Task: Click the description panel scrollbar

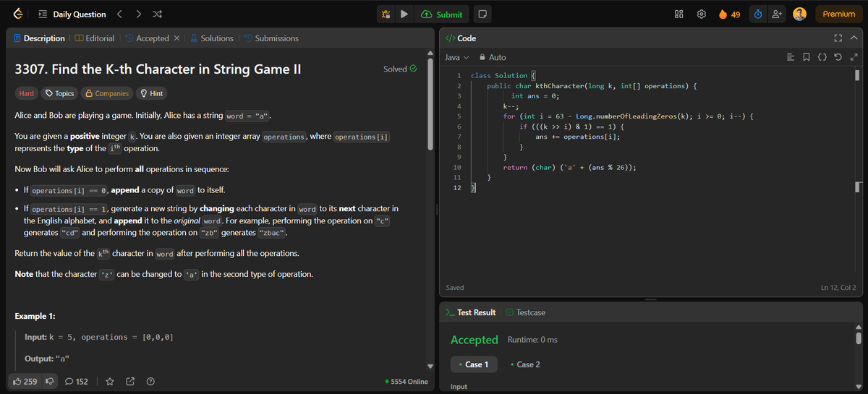Action: click(431, 106)
